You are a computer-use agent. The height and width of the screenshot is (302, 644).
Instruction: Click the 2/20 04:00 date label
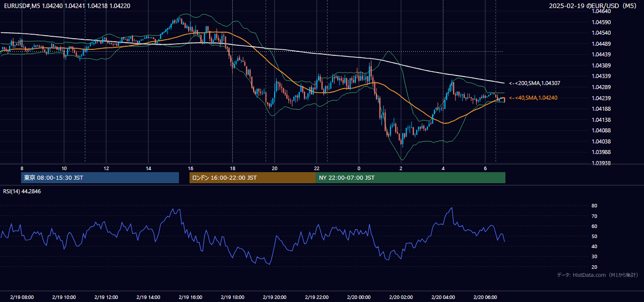click(x=443, y=297)
